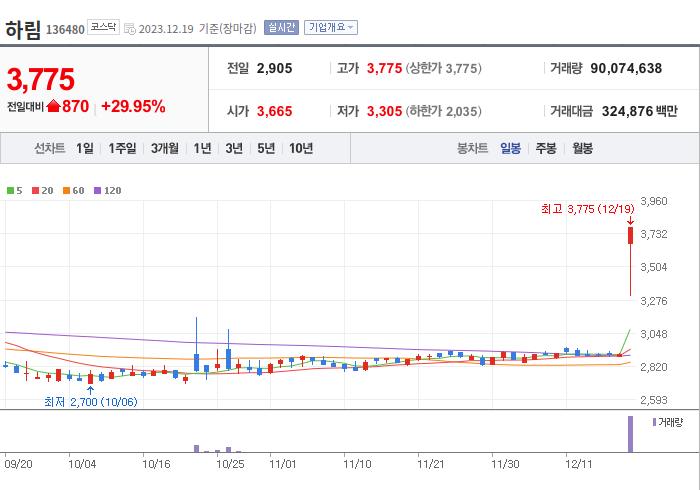The width and height of the screenshot is (700, 490).
Task: Click the 12/19 red limit-up candlestick
Action: click(x=630, y=261)
